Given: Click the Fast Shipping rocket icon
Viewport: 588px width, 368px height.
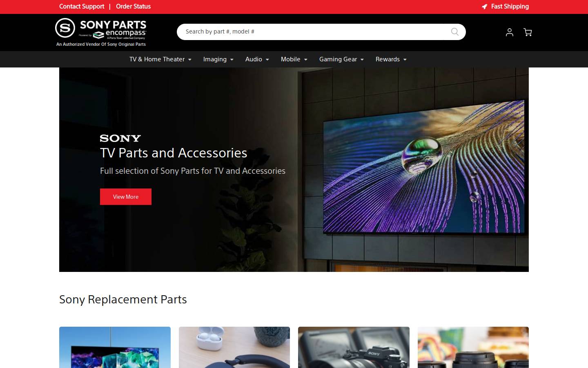Looking at the screenshot, I should pyautogui.click(x=484, y=7).
